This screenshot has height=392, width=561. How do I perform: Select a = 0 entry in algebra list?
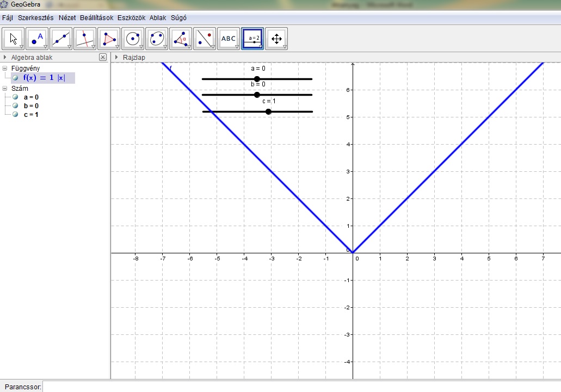(x=31, y=97)
